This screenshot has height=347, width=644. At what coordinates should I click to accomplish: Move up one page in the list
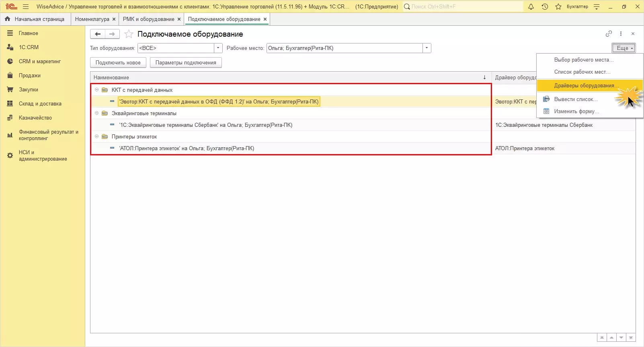(x=611, y=338)
